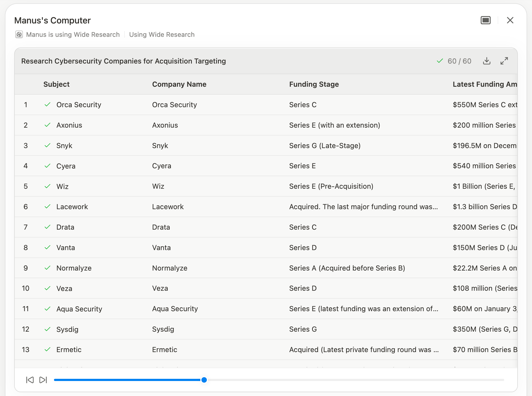Click the green checkmark beside Sysdig
This screenshot has height=396, width=532.
(x=47, y=329)
